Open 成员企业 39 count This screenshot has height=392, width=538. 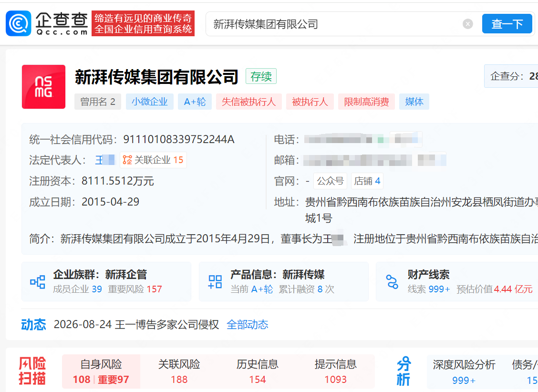pos(78,289)
